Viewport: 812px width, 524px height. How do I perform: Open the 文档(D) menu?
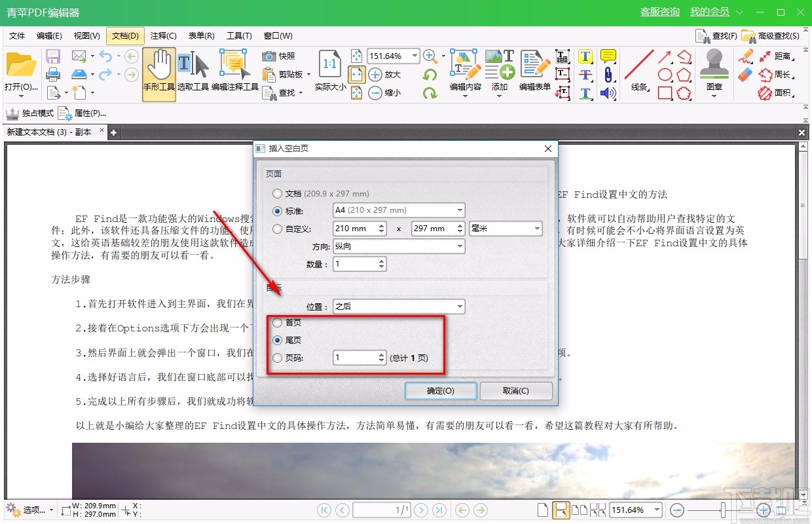click(x=124, y=35)
